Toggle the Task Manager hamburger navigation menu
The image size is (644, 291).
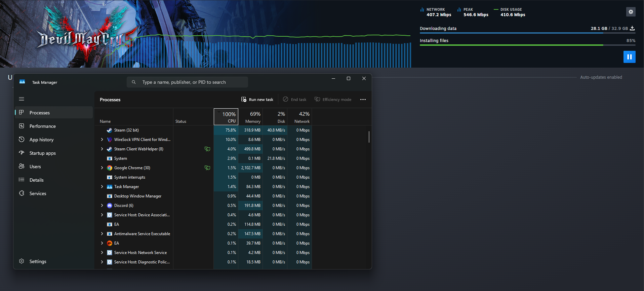[x=22, y=99]
